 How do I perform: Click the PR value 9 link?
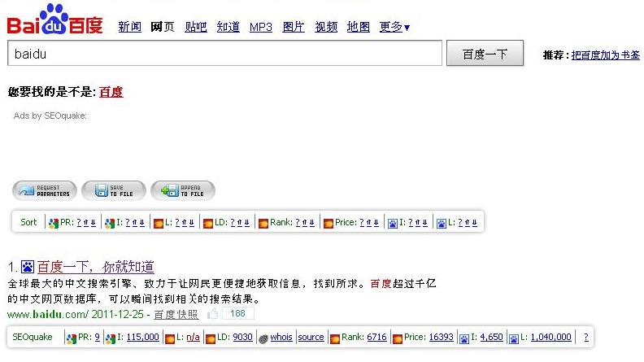(97, 337)
